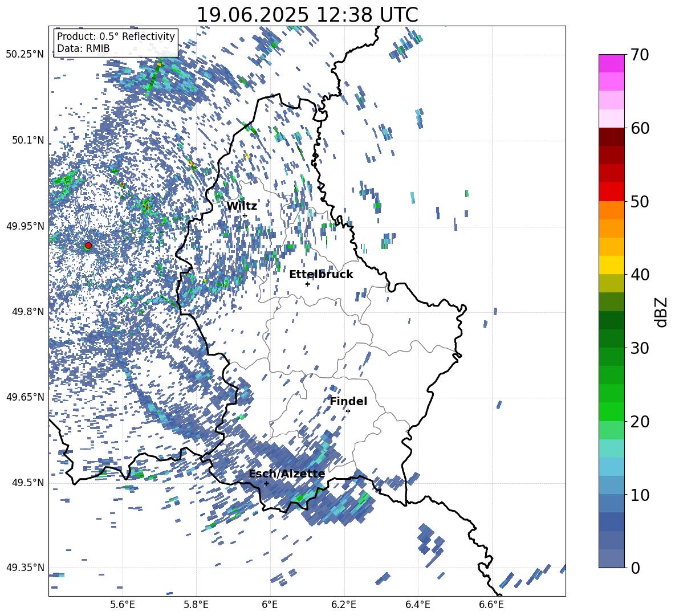675x616 pixels.
Task: Click the yellow colorbar segment at 40
Action: click(x=611, y=265)
